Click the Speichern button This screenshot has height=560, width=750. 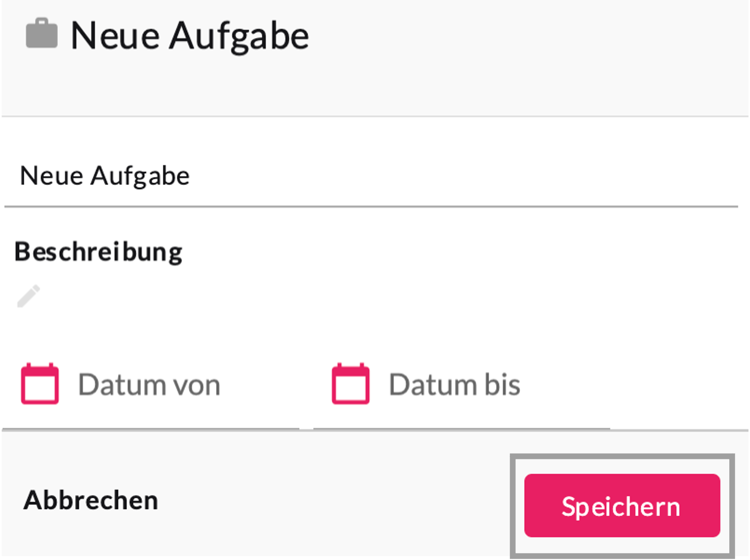pos(622,505)
